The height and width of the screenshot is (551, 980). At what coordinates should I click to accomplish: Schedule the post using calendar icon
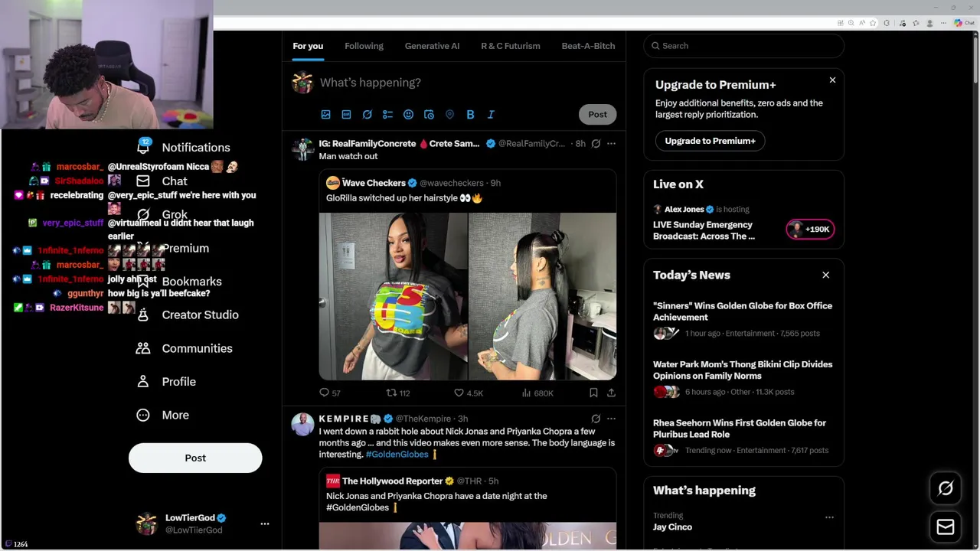click(x=429, y=114)
